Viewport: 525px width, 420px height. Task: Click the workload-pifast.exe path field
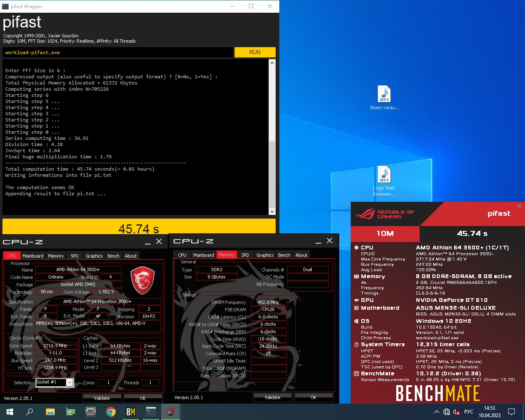(118, 52)
